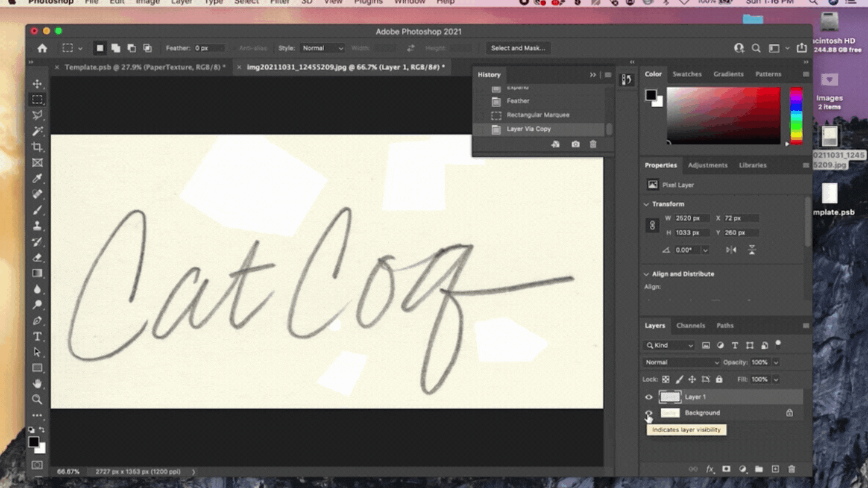Choose the Eyedropper tool
The image size is (868, 488).
37,179
